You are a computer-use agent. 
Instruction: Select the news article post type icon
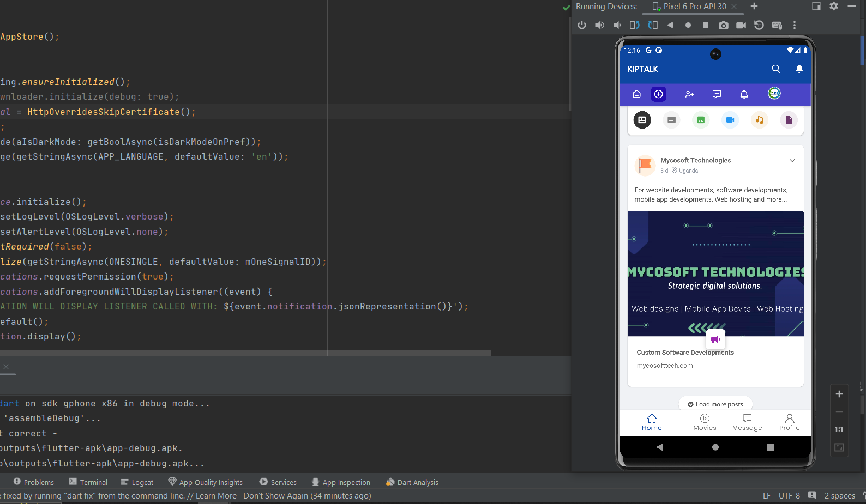(x=642, y=120)
